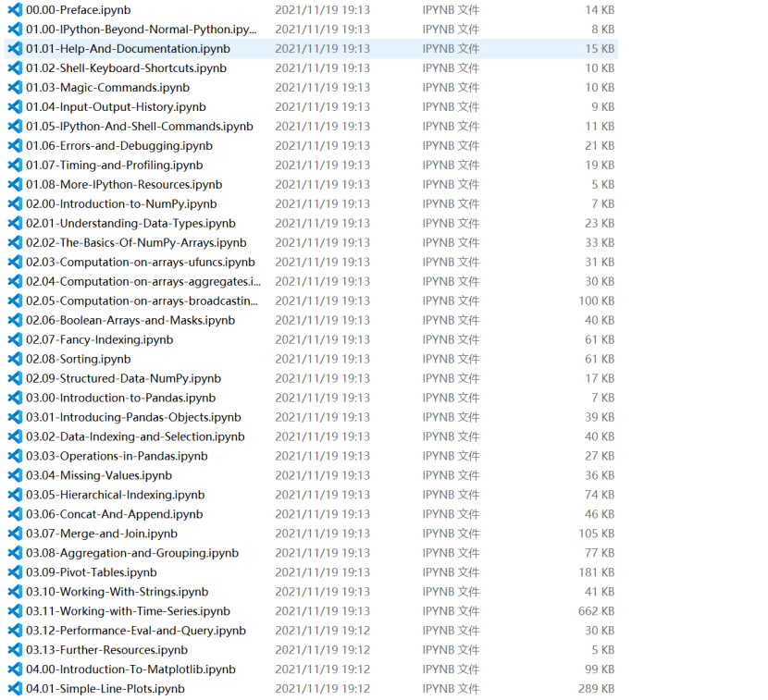Click the icon for 01.04-Input-Output-History.ipynb

point(15,106)
